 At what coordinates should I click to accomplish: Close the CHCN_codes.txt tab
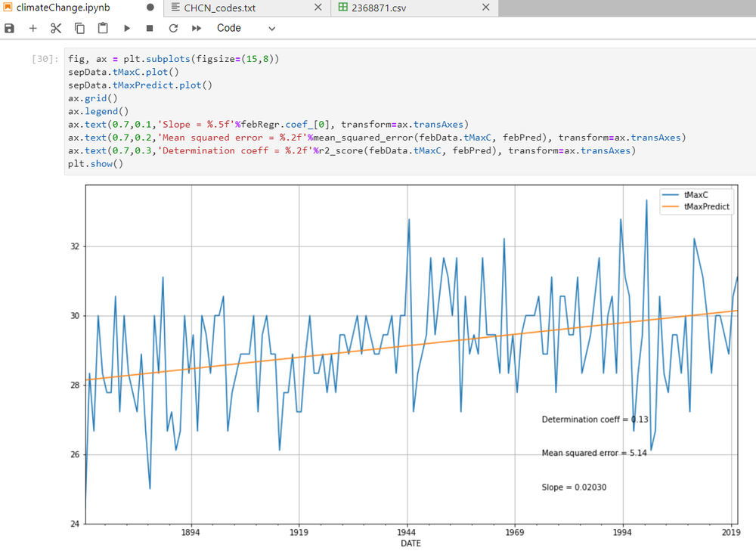(317, 8)
